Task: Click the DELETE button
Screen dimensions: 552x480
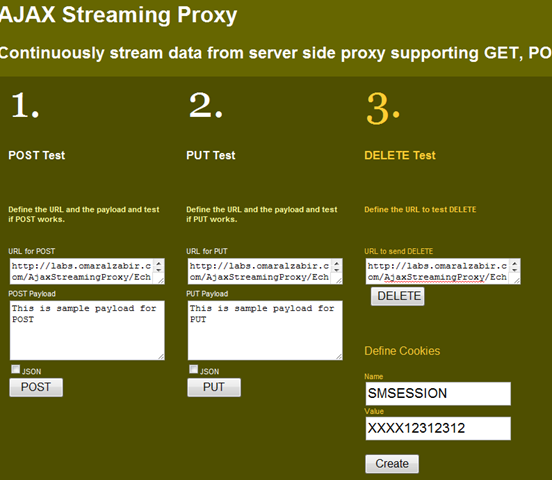Action: (x=398, y=296)
